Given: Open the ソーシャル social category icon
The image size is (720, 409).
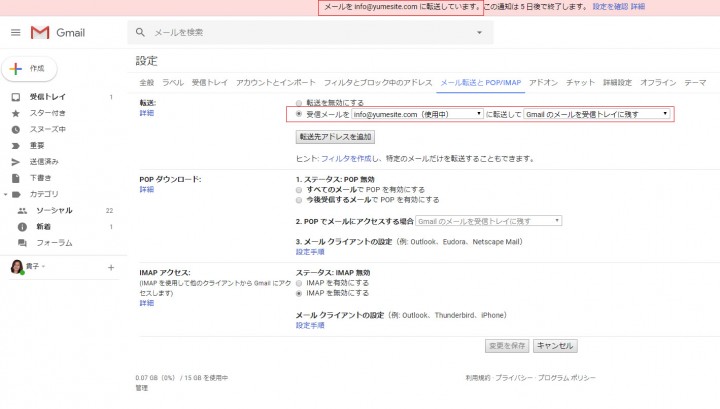Looking at the screenshot, I should [x=22, y=211].
